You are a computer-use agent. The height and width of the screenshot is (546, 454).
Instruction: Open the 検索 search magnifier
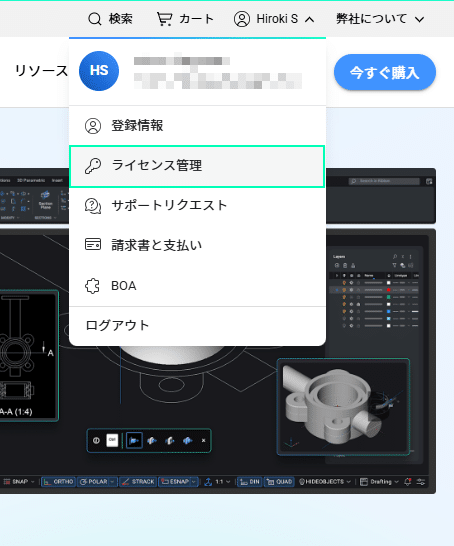110,19
